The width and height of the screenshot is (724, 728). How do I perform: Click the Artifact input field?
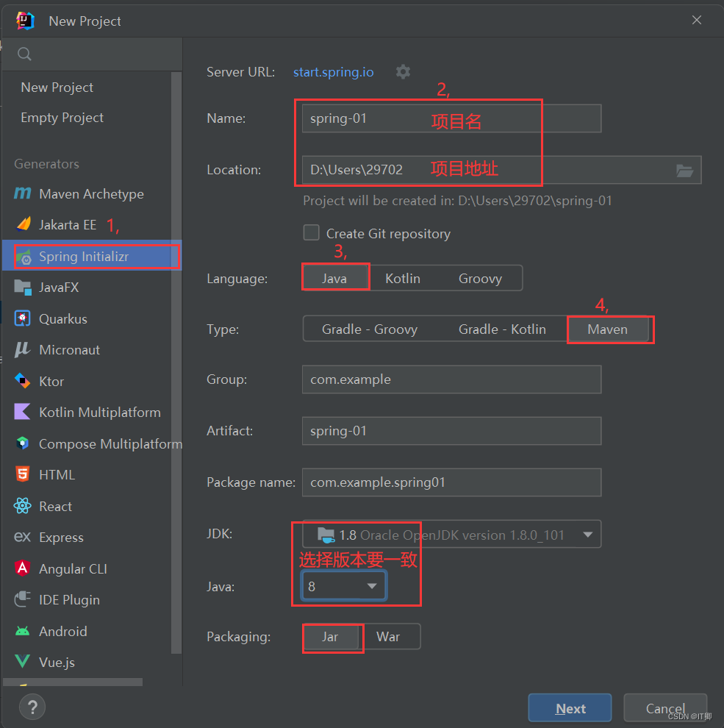coord(451,431)
